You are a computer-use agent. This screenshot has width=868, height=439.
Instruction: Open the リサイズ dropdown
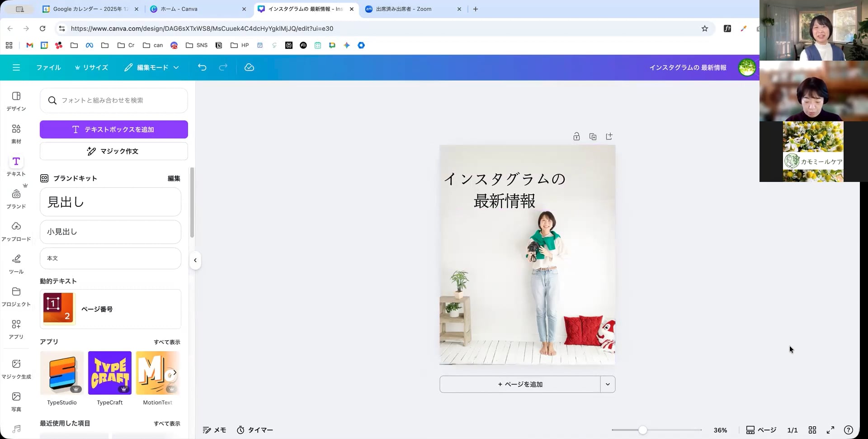tap(92, 67)
